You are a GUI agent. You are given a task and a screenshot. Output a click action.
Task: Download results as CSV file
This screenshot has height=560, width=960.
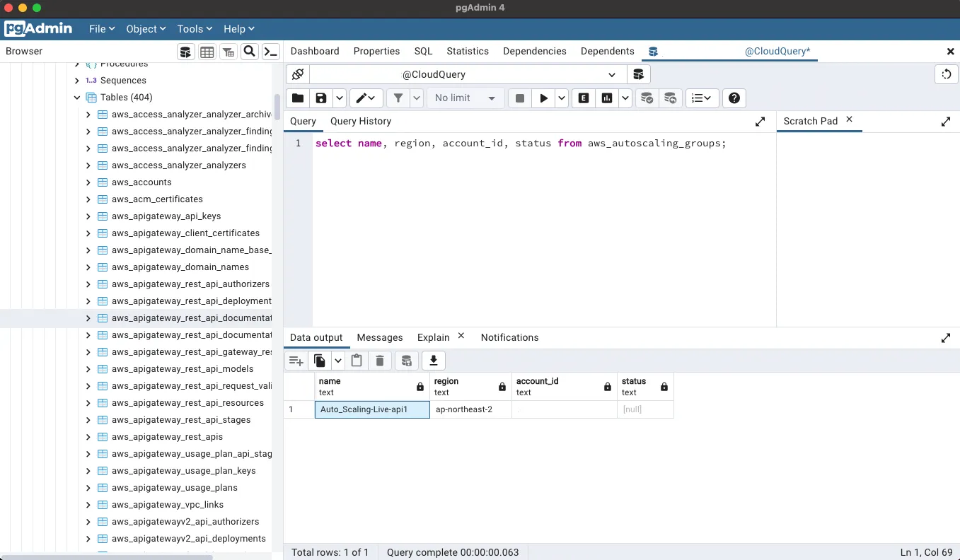pos(434,361)
